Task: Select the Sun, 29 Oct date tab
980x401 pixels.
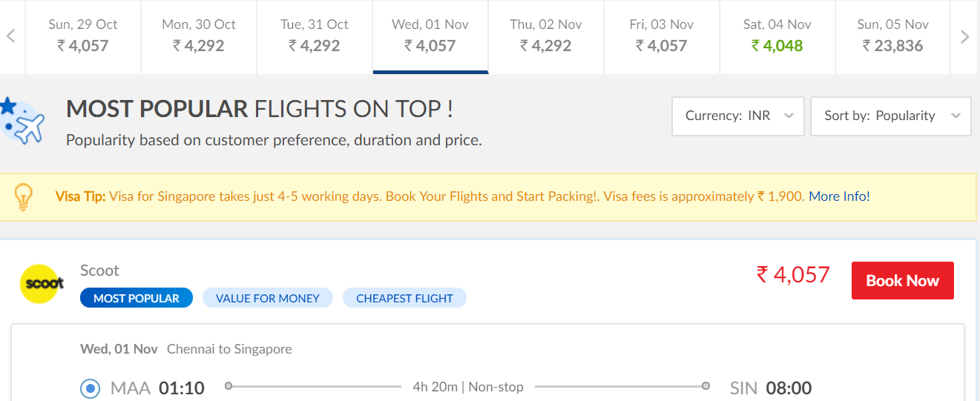Action: [83, 36]
